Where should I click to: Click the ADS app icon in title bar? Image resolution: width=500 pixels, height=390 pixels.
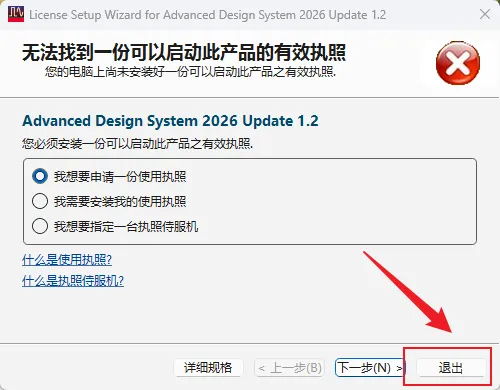pyautogui.click(x=16, y=14)
